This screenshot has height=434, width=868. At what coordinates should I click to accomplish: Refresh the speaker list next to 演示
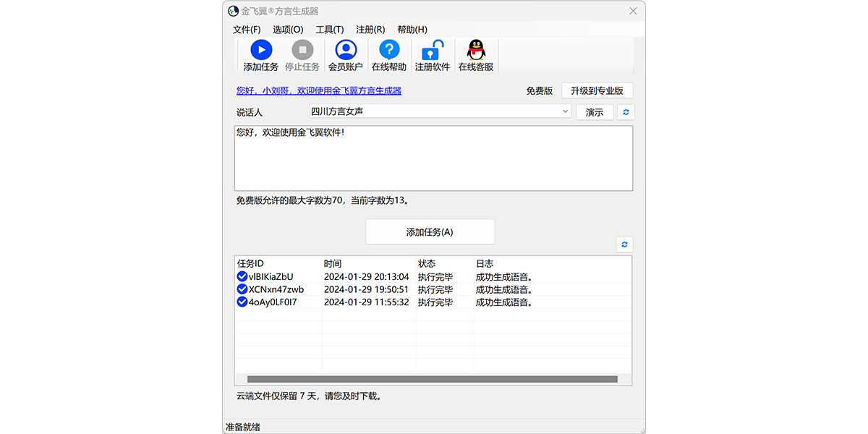(625, 112)
